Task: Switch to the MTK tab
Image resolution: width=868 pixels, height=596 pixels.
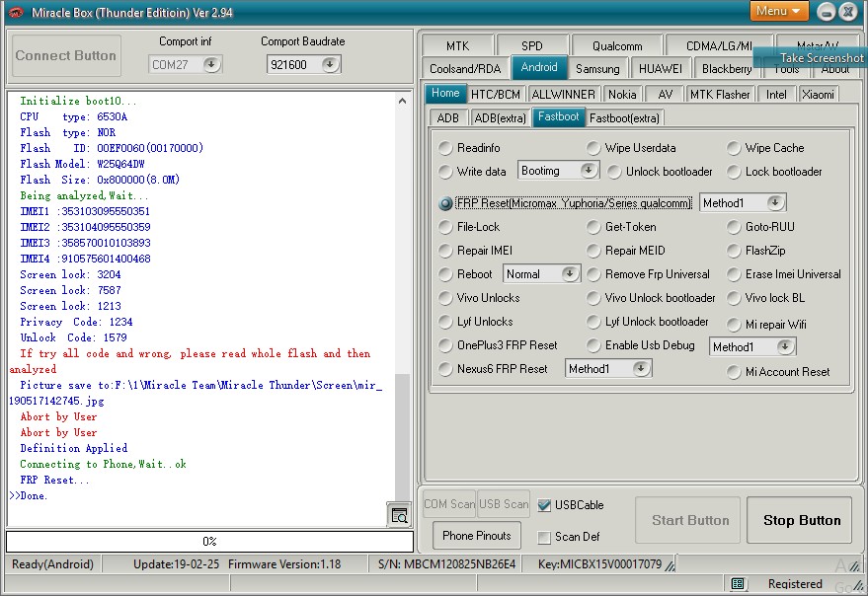Action: tap(457, 45)
